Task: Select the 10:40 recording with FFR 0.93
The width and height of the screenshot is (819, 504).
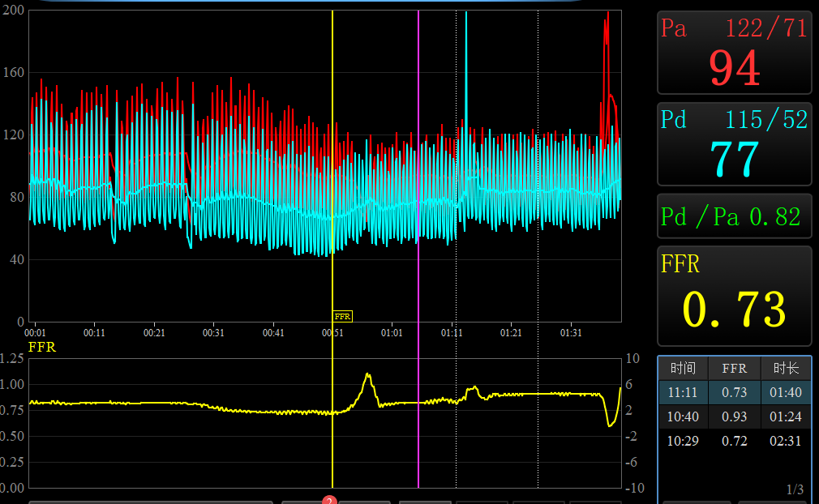Action: click(x=734, y=416)
